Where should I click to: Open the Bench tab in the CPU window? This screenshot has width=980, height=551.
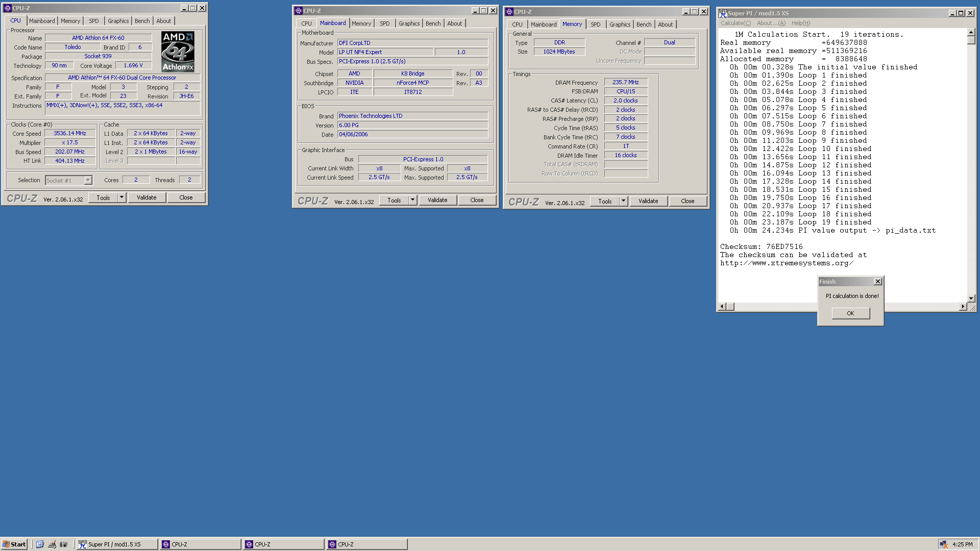click(142, 21)
